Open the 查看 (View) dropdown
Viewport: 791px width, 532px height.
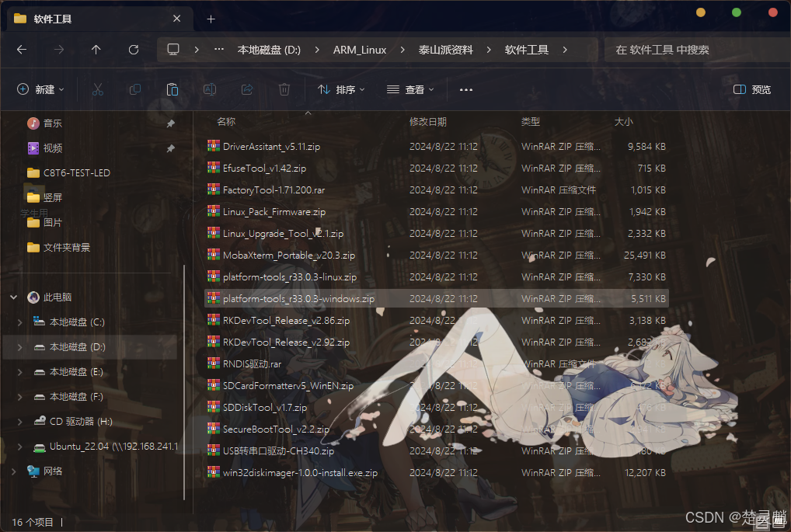[410, 90]
